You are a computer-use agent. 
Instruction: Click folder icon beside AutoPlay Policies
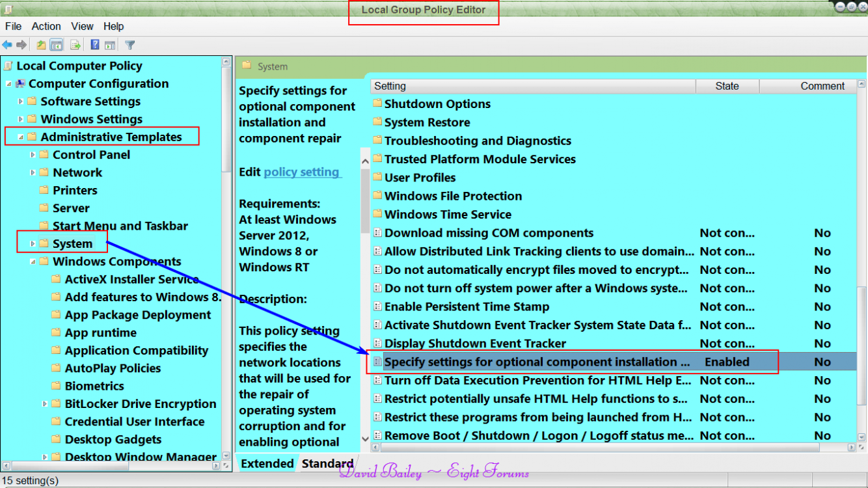[56, 368]
